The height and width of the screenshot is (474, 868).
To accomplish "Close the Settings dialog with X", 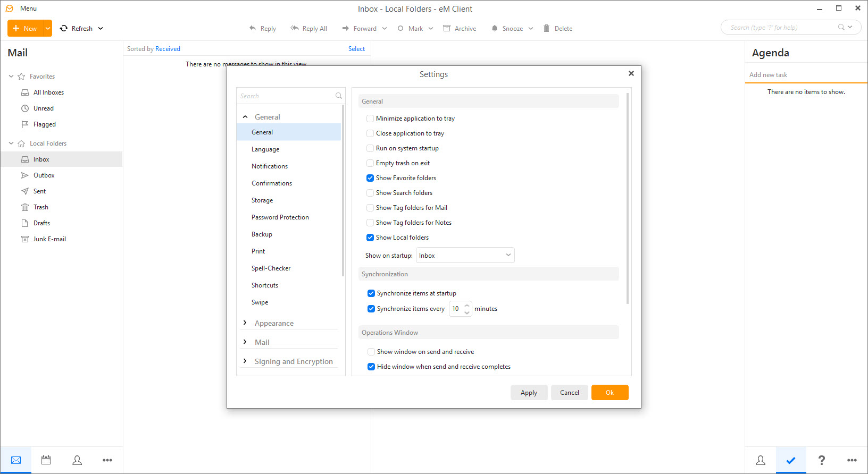I will click(631, 73).
